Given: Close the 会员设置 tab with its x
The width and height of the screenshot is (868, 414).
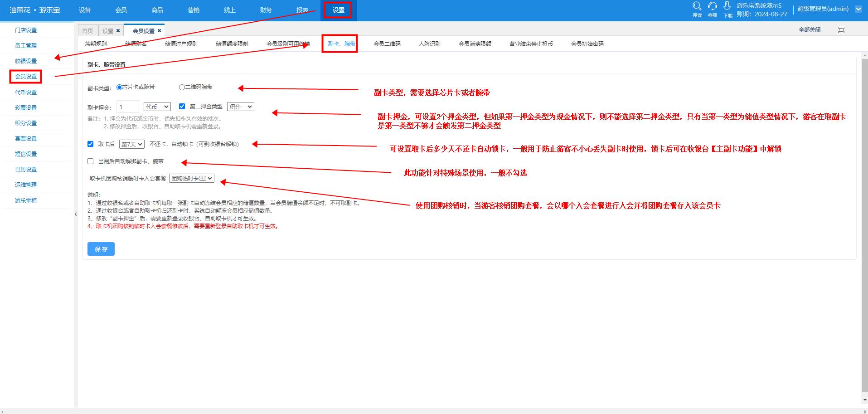Looking at the screenshot, I should click(159, 31).
